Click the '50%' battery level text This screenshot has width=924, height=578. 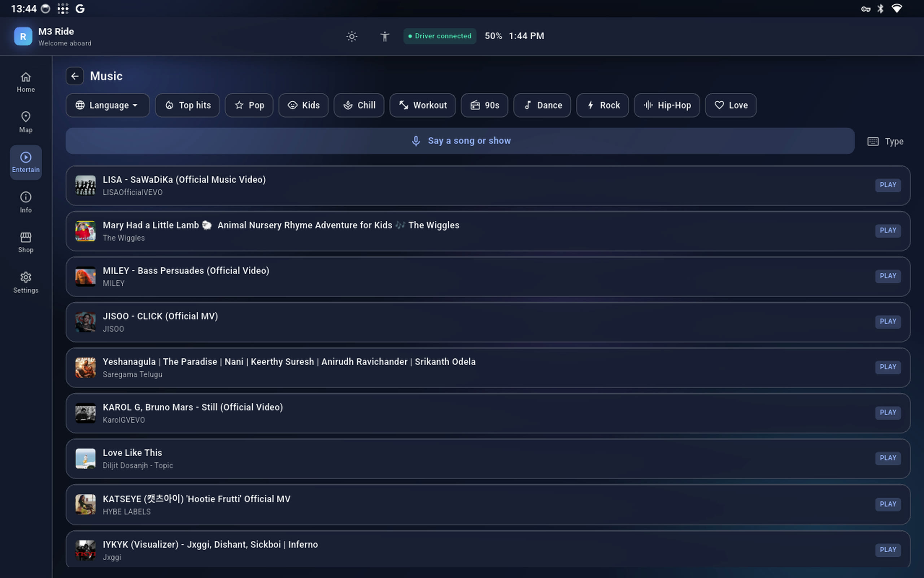tap(493, 36)
